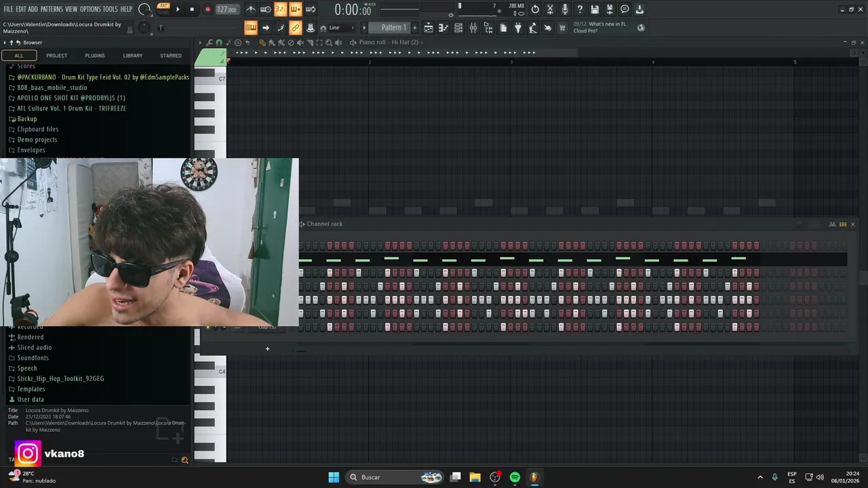Select the ALL browser tab
Viewport: 868px width, 488px height.
point(19,56)
